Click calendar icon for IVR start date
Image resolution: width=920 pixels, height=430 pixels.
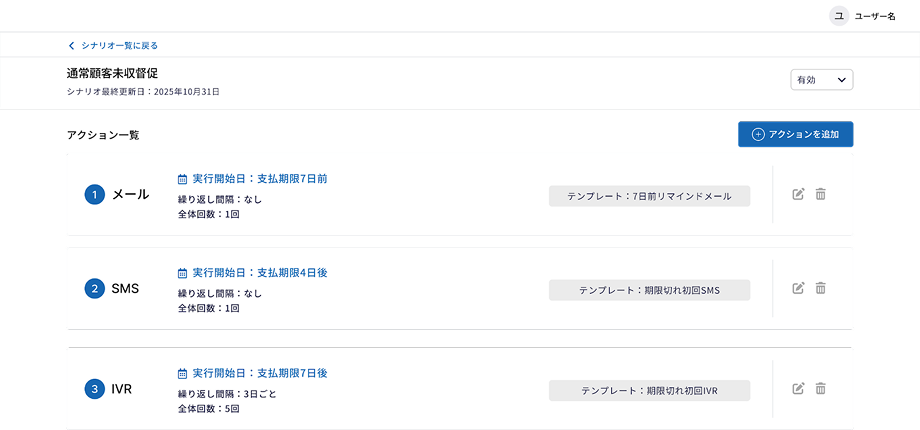click(182, 373)
